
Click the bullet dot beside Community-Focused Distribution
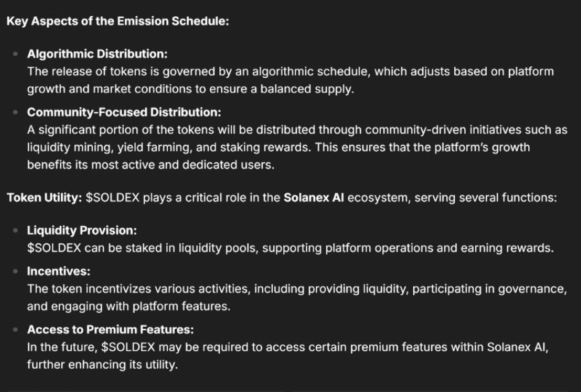pyautogui.click(x=15, y=112)
